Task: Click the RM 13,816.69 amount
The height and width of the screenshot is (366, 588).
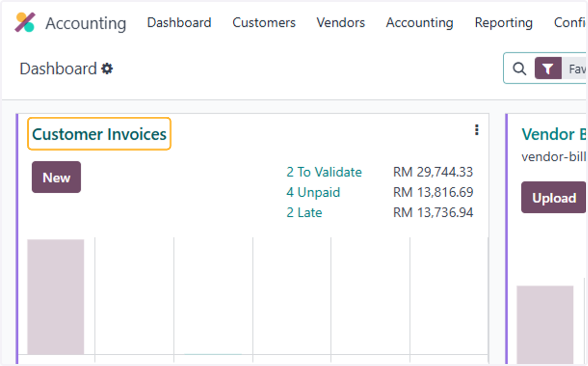Action: pos(433,192)
